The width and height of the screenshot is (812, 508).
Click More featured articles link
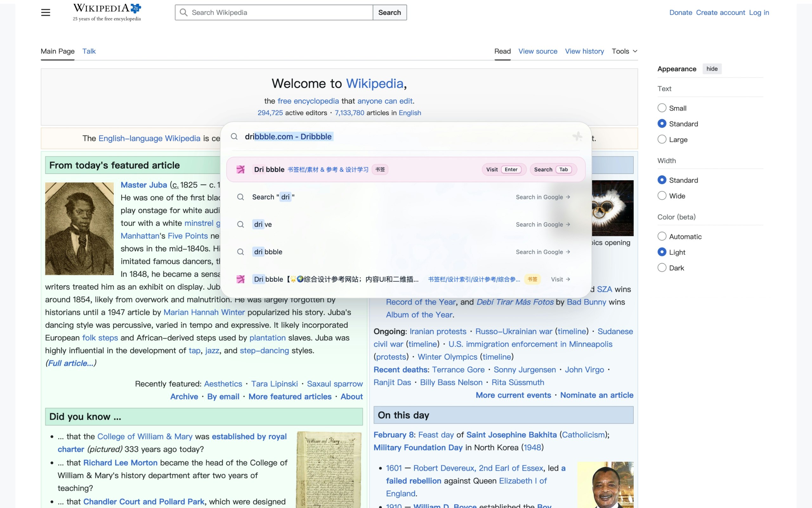[290, 397]
